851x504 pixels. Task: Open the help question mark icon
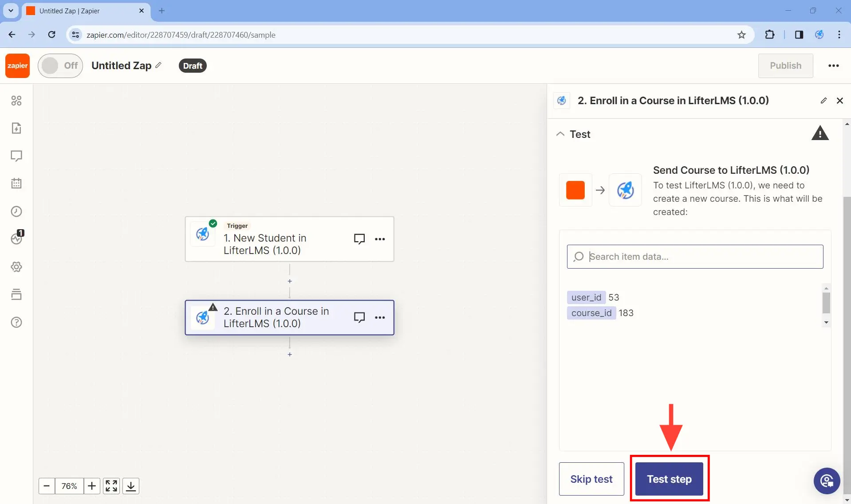(16, 322)
